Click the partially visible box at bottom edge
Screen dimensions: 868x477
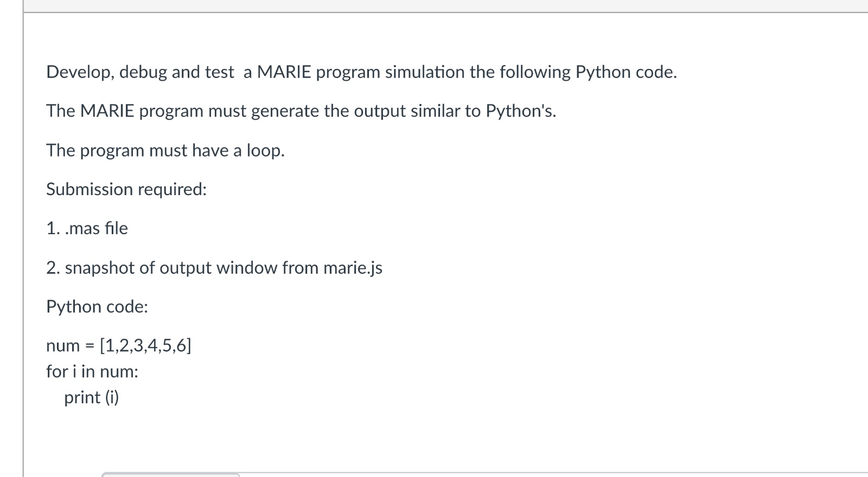click(x=171, y=475)
